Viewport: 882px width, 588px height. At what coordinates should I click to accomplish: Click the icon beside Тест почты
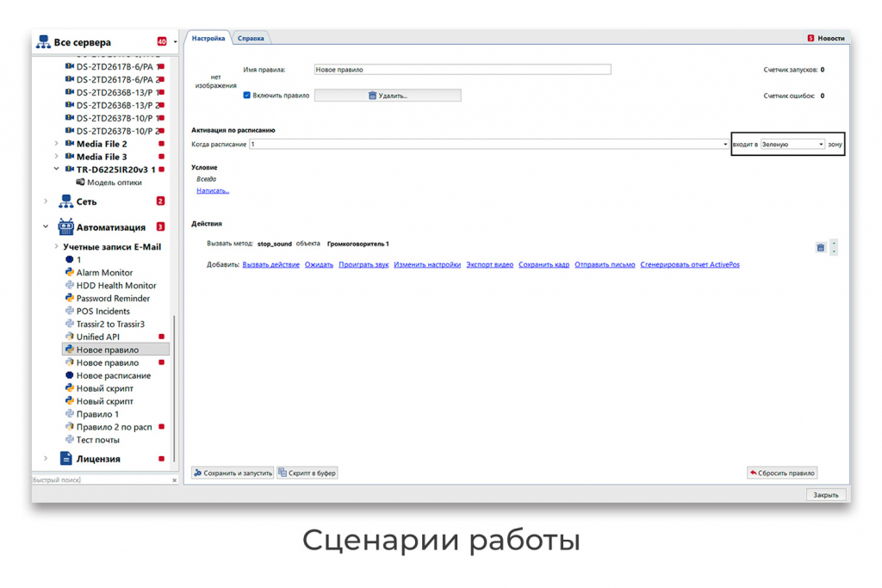coord(70,440)
